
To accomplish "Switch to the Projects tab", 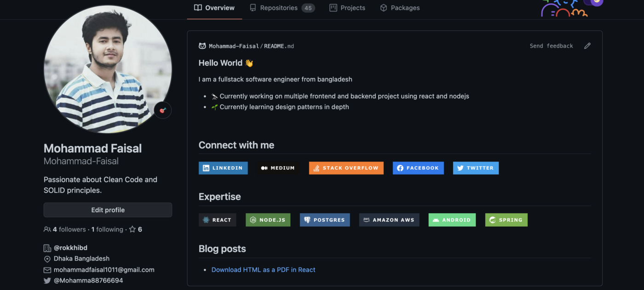I will (347, 8).
